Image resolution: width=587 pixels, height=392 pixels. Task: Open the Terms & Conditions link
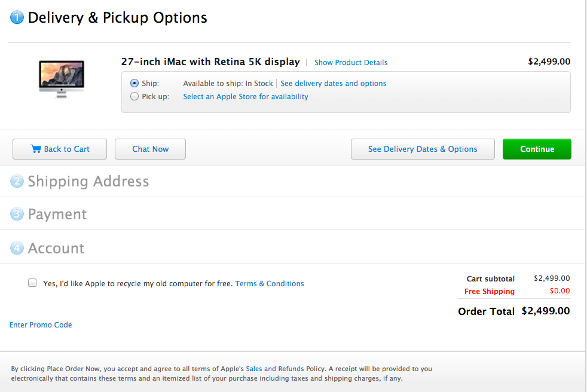point(270,283)
